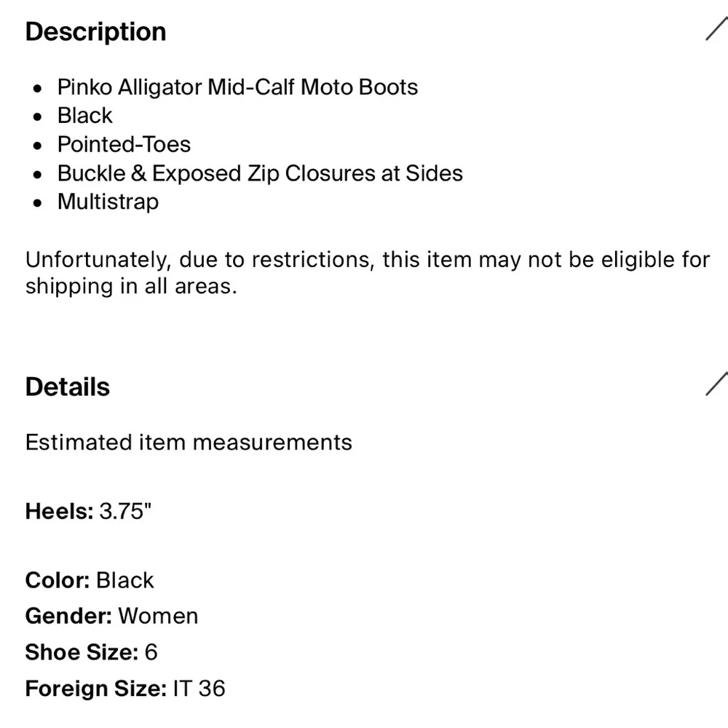The image size is (728, 728).
Task: Collapse the Details section chevron
Action: click(x=716, y=384)
